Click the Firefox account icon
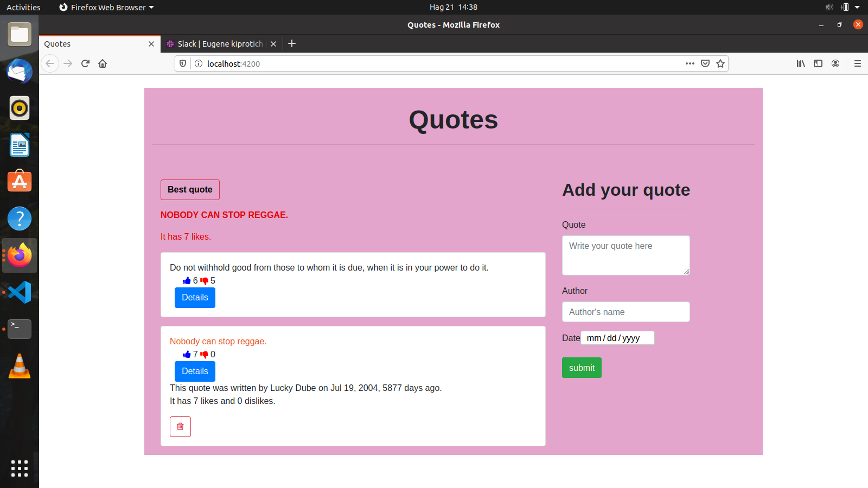The width and height of the screenshot is (868, 488). click(x=835, y=63)
